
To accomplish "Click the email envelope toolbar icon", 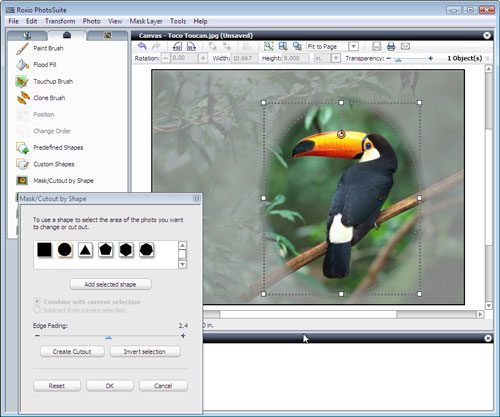I will pos(405,46).
